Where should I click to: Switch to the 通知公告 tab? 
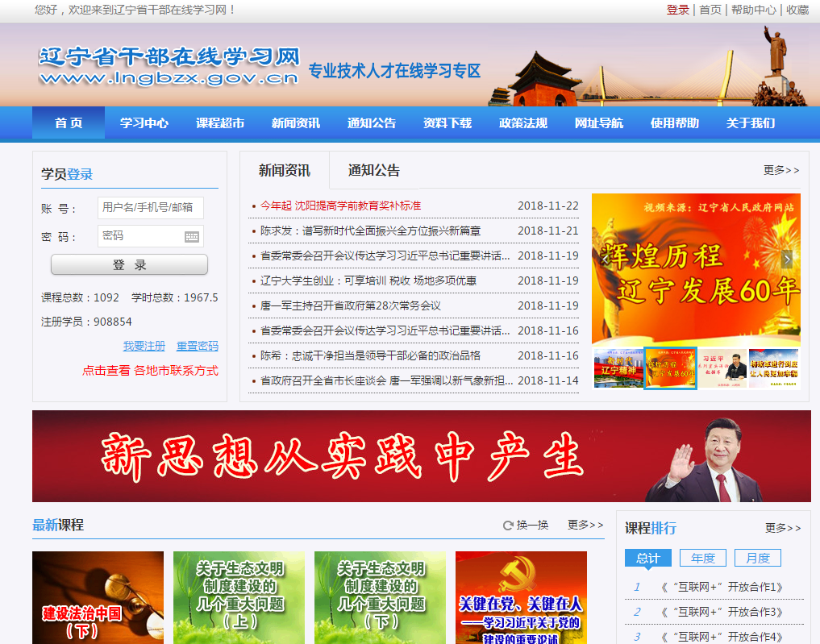373,171
